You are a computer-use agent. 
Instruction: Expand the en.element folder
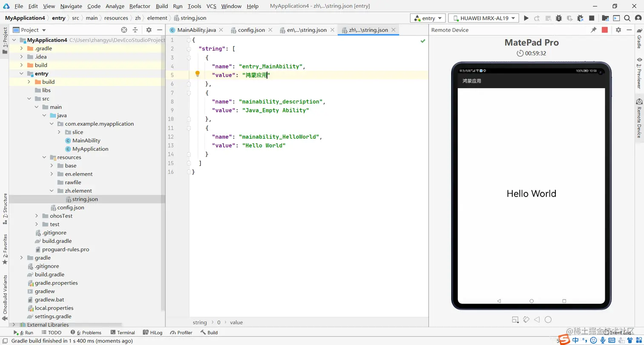(52, 174)
